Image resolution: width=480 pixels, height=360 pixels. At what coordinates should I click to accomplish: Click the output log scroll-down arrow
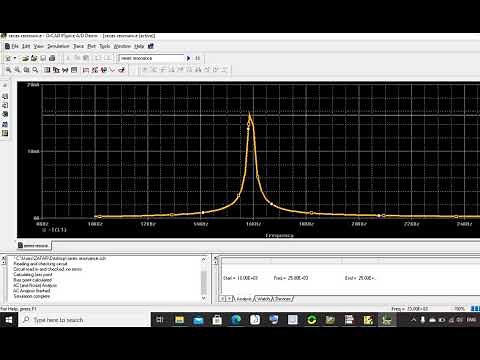tap(204, 299)
